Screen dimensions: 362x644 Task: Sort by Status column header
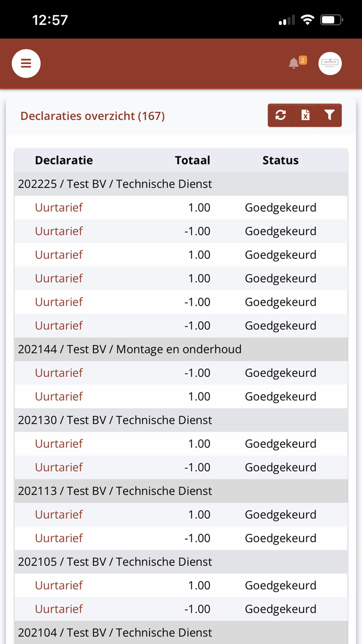click(280, 160)
